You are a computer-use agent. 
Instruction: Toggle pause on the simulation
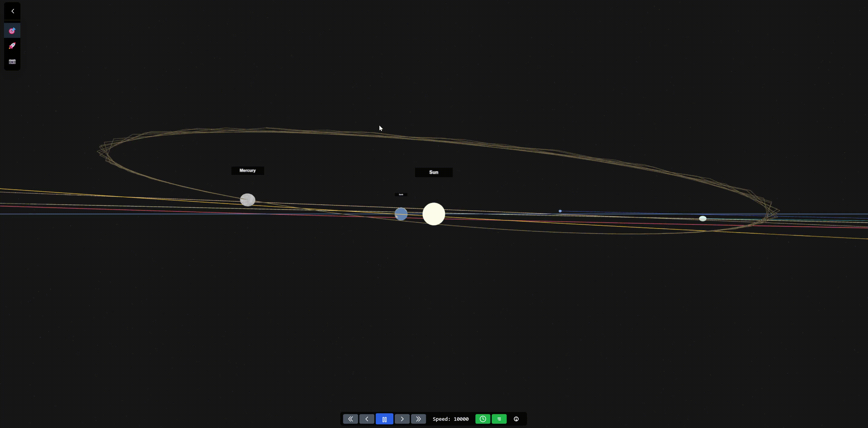tap(384, 419)
